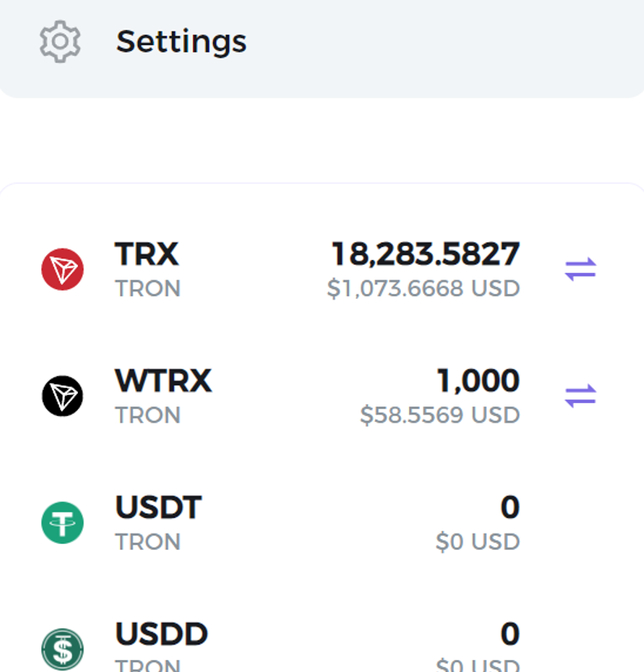Image resolution: width=644 pixels, height=672 pixels.
Task: Select the TRX token name
Action: [x=146, y=254]
